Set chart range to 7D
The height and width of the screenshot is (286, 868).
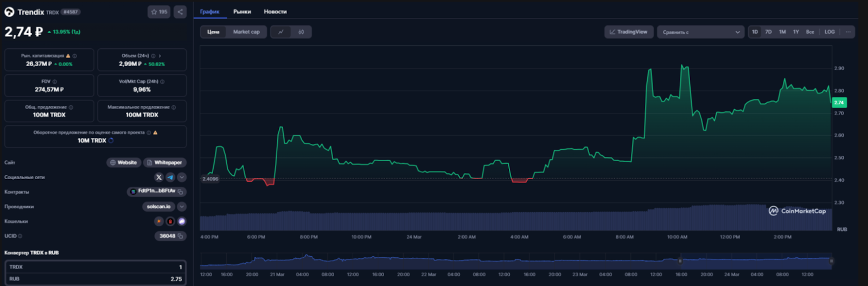click(x=768, y=32)
